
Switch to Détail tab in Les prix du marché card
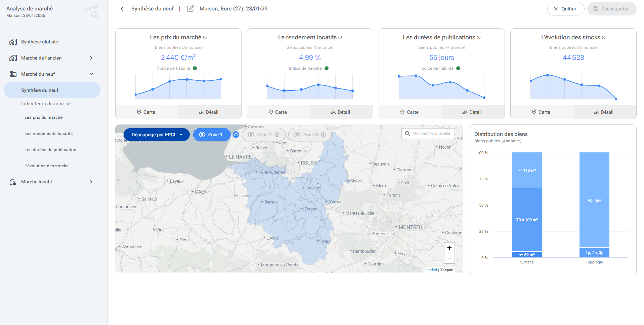pos(210,112)
